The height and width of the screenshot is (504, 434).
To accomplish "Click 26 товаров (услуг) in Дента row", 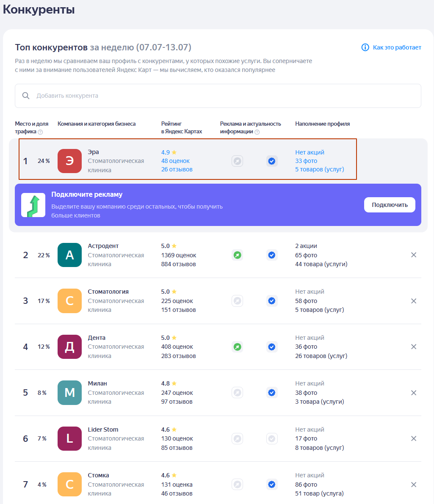I will [x=321, y=356].
